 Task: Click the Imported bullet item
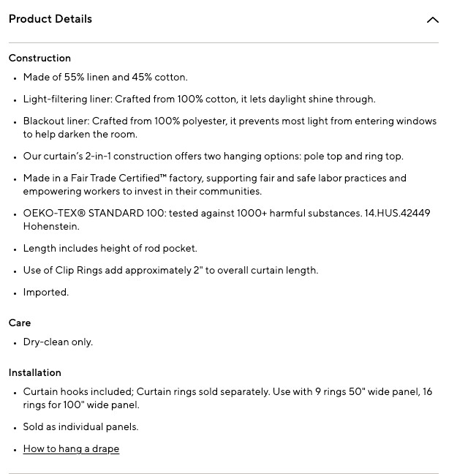[x=46, y=292]
